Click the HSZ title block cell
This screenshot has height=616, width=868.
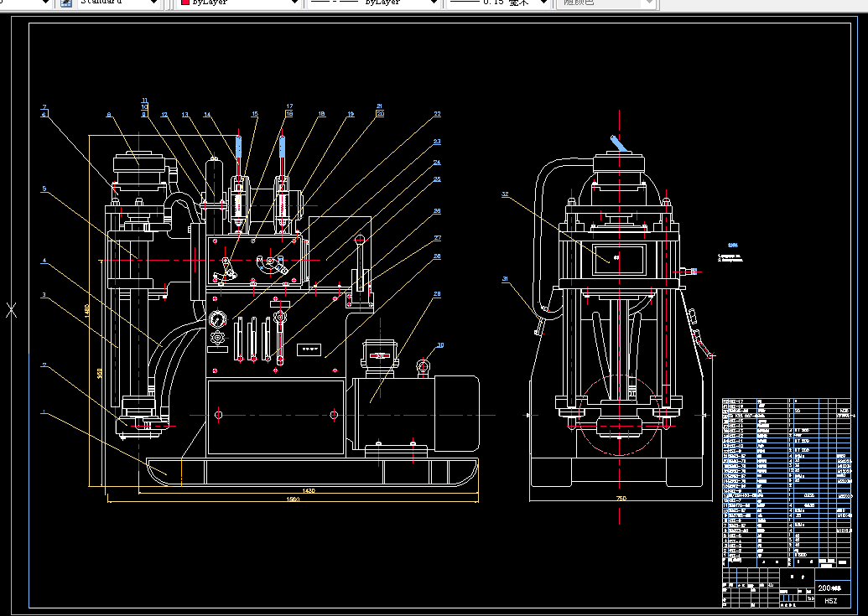point(830,601)
